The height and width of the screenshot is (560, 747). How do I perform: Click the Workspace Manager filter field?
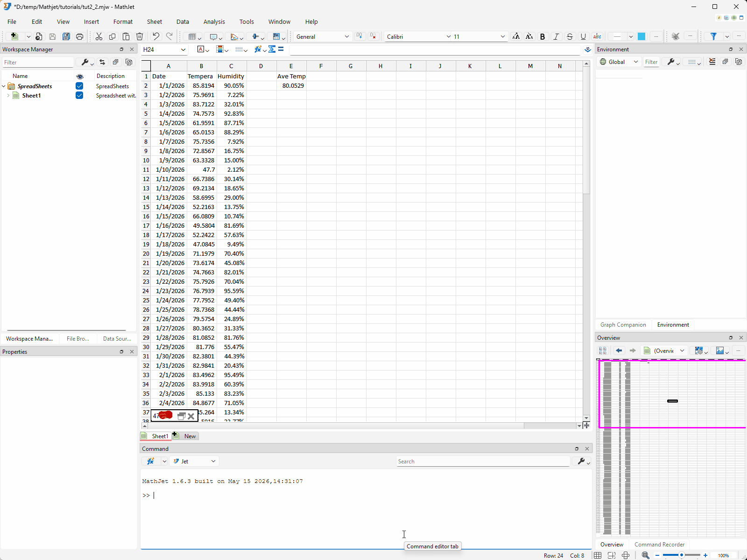(x=38, y=62)
